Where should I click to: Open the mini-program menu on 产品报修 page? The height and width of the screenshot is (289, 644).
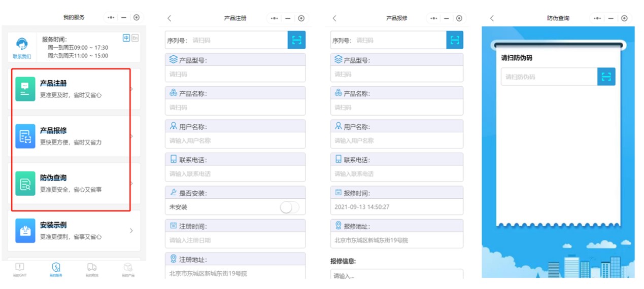click(x=433, y=18)
